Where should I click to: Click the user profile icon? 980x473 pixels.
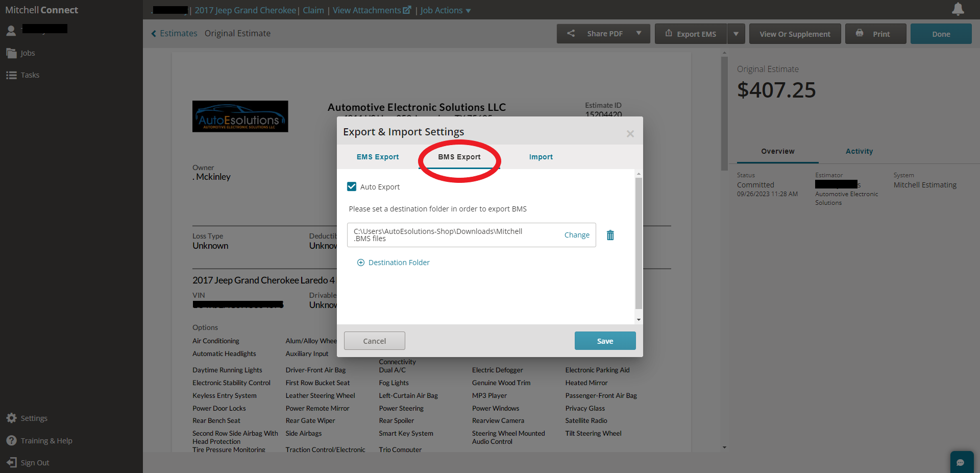click(11, 31)
